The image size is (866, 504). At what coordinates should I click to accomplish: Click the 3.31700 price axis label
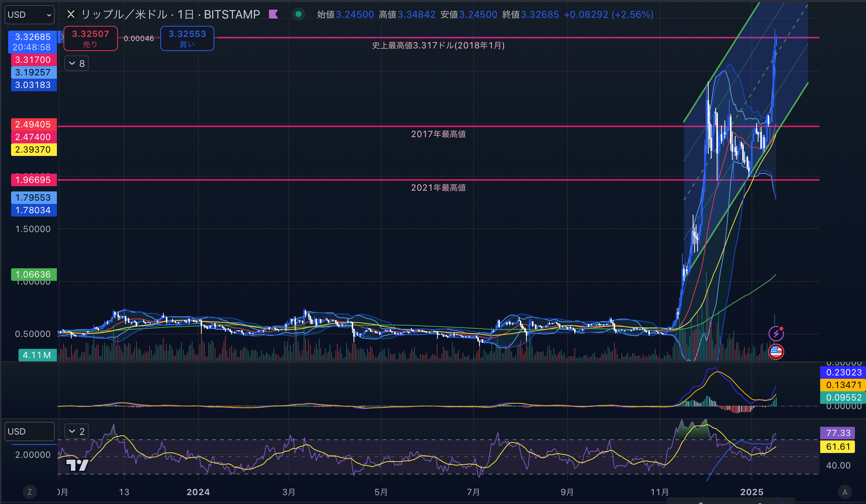click(34, 60)
